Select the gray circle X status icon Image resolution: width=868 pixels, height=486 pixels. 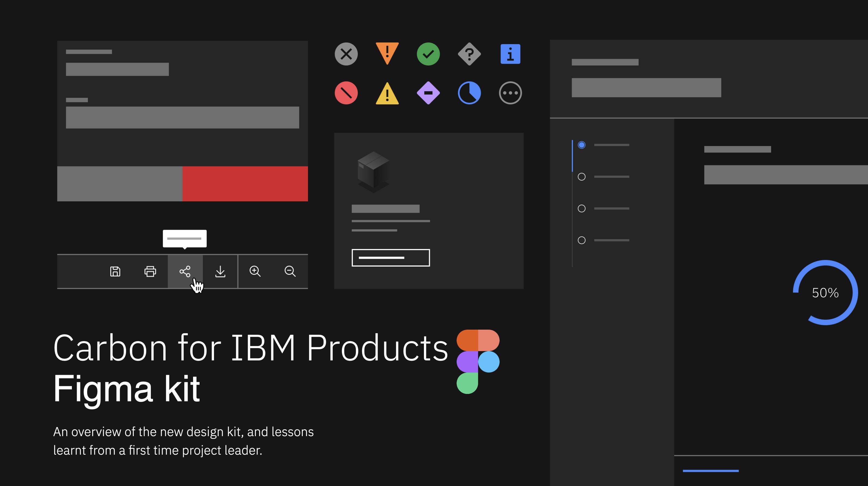(x=346, y=54)
